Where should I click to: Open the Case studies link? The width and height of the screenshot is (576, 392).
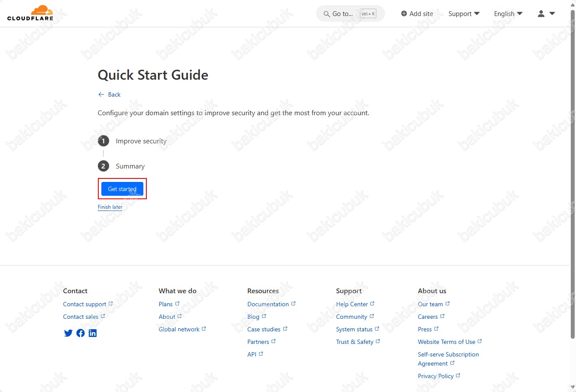267,329
